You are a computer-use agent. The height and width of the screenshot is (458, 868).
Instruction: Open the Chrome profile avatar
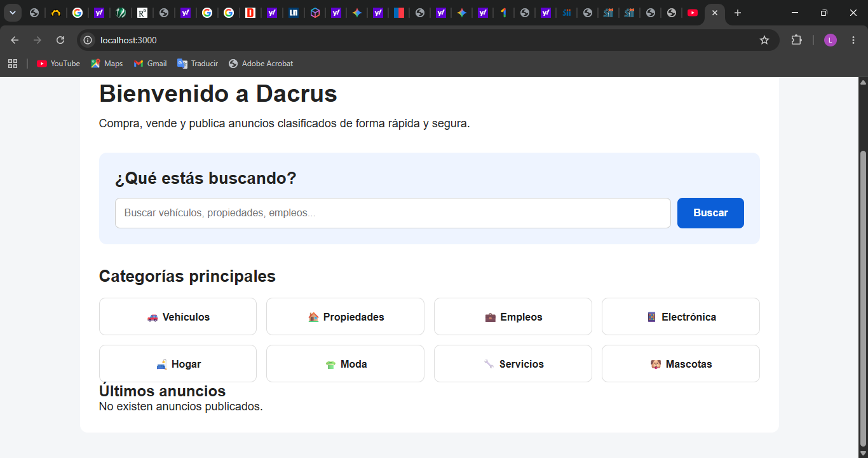coord(831,40)
